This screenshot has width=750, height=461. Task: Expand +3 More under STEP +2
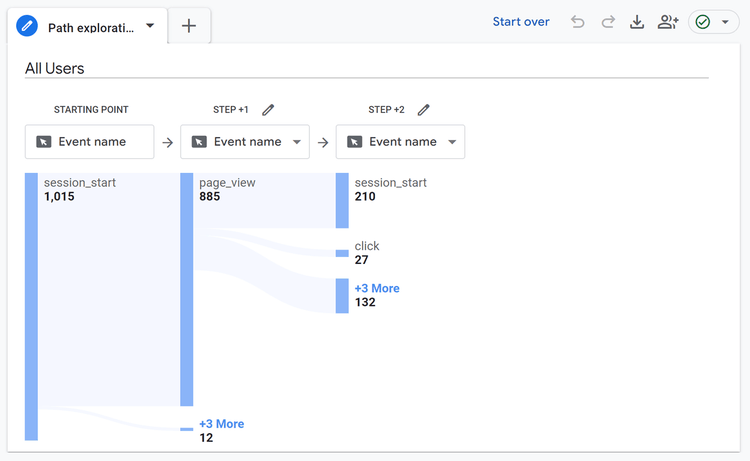pos(377,288)
